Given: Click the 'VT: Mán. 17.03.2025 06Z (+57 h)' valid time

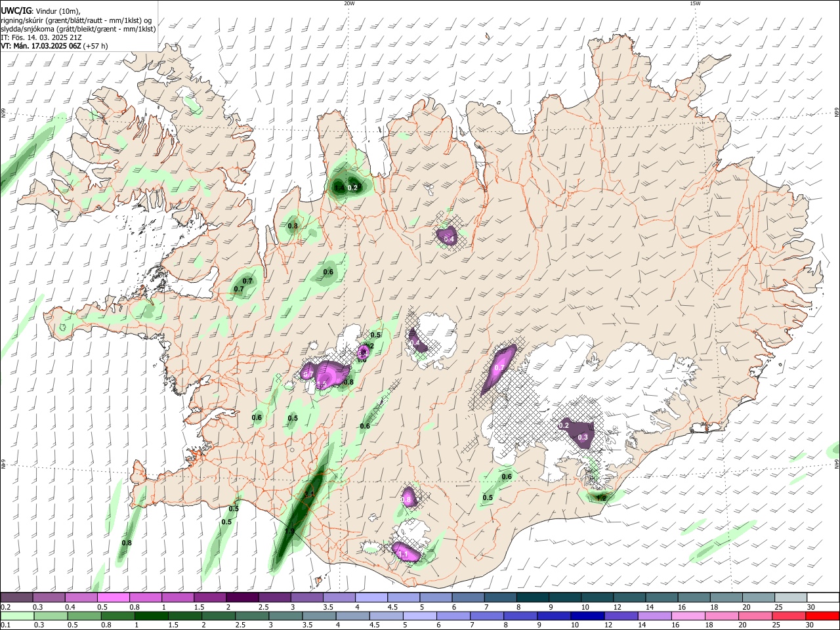Looking at the screenshot, I should pyautogui.click(x=54, y=46).
